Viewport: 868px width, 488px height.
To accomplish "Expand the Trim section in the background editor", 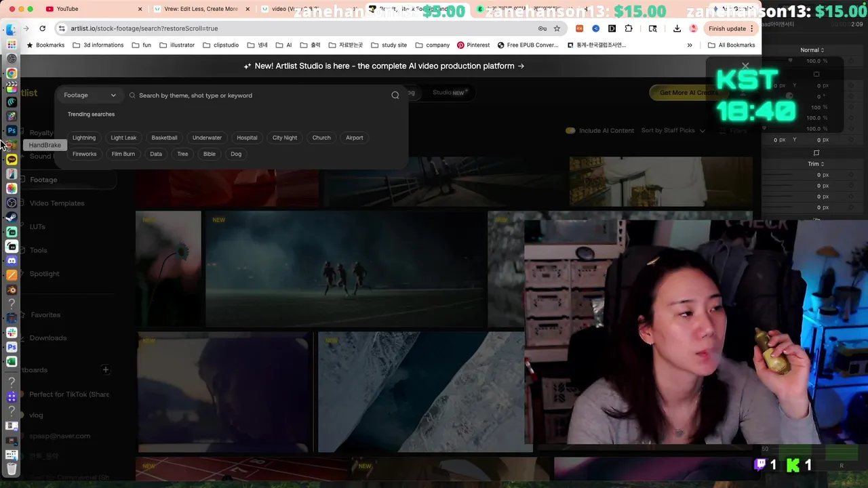I will pos(816,164).
